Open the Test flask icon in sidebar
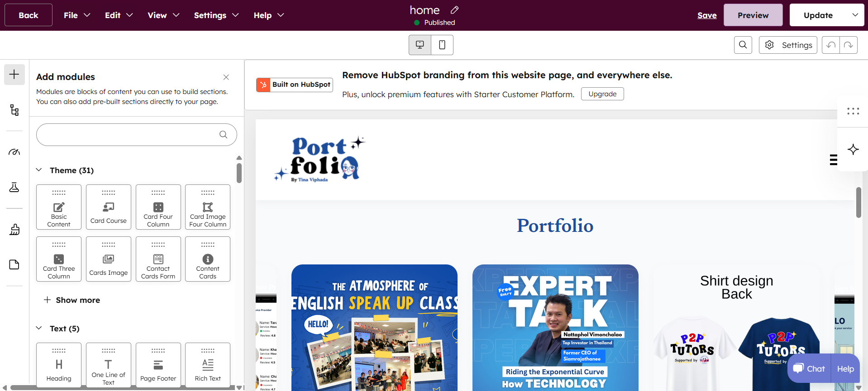Viewport: 868px width, 391px height. 14,187
